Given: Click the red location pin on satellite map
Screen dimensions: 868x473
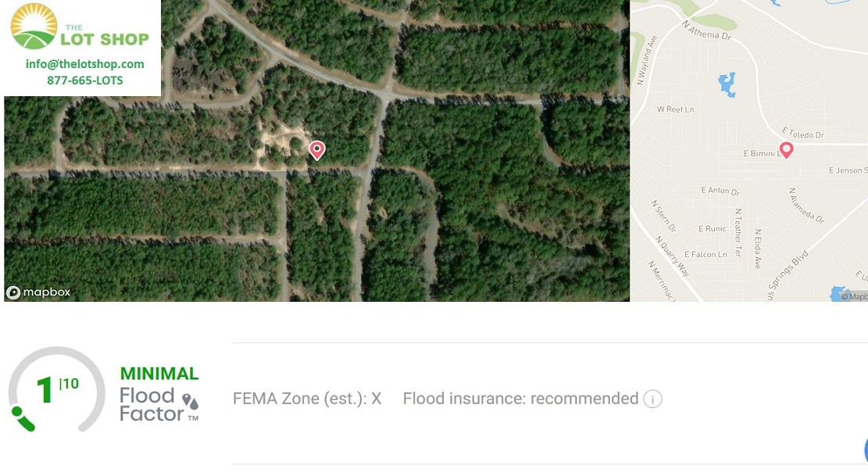Looking at the screenshot, I should (316, 150).
